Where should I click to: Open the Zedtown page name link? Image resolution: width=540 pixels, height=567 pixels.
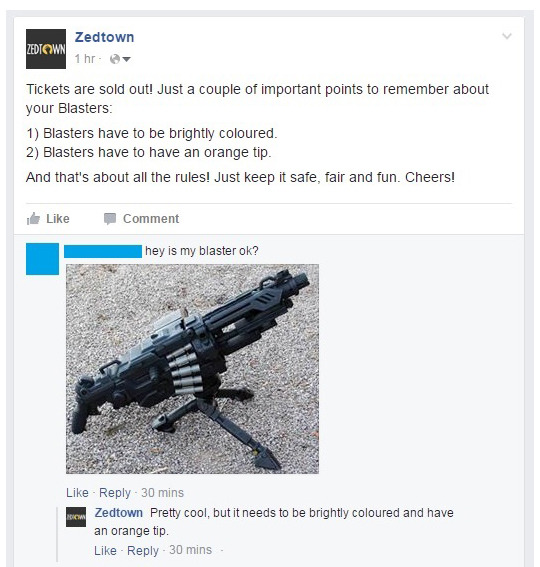(x=105, y=37)
